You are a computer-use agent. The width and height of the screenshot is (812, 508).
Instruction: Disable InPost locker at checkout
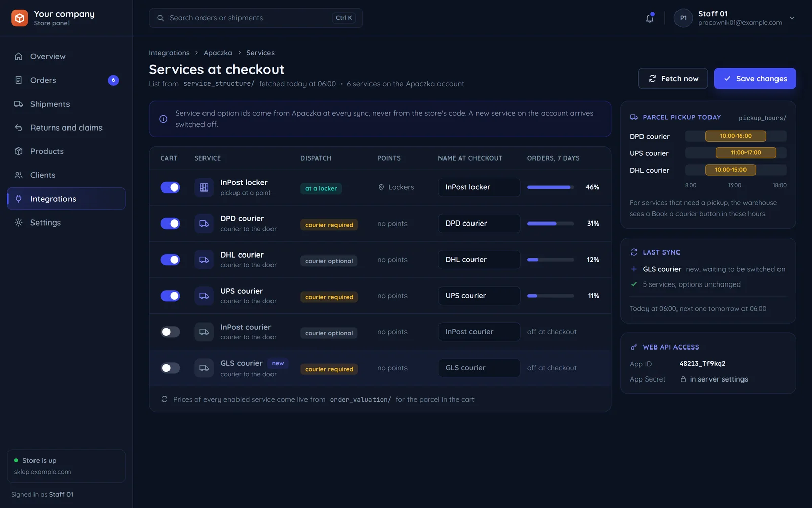pos(170,187)
